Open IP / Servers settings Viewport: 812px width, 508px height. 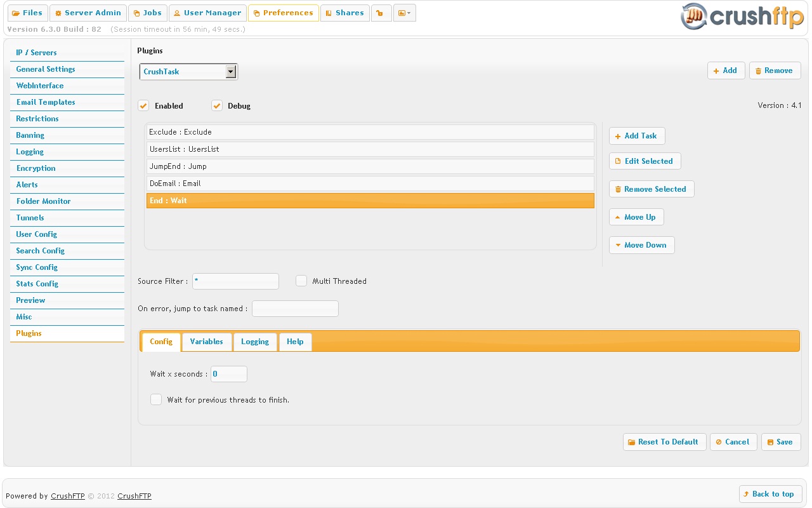click(x=67, y=53)
